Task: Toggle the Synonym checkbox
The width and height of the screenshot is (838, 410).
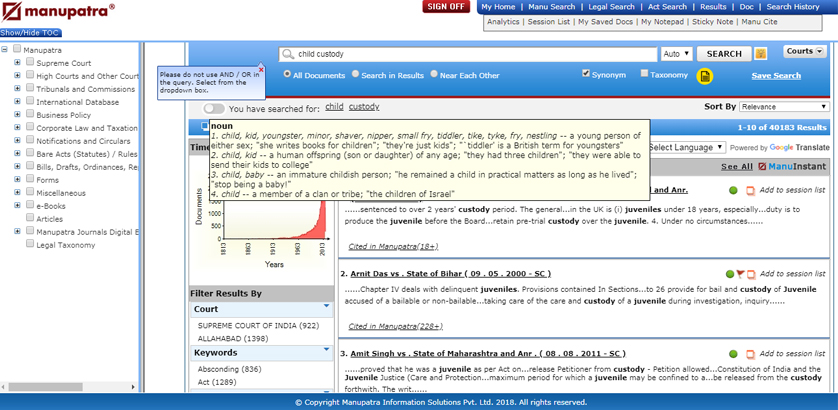Action: click(x=586, y=73)
